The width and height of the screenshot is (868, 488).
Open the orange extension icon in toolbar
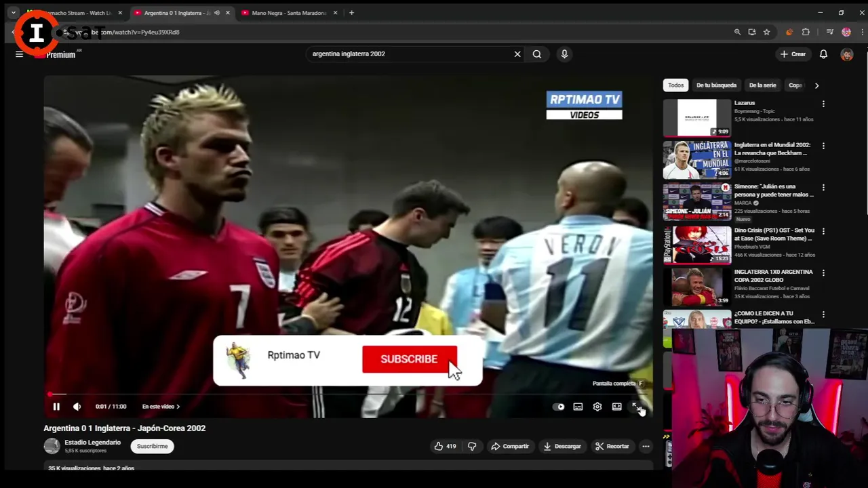pyautogui.click(x=789, y=32)
